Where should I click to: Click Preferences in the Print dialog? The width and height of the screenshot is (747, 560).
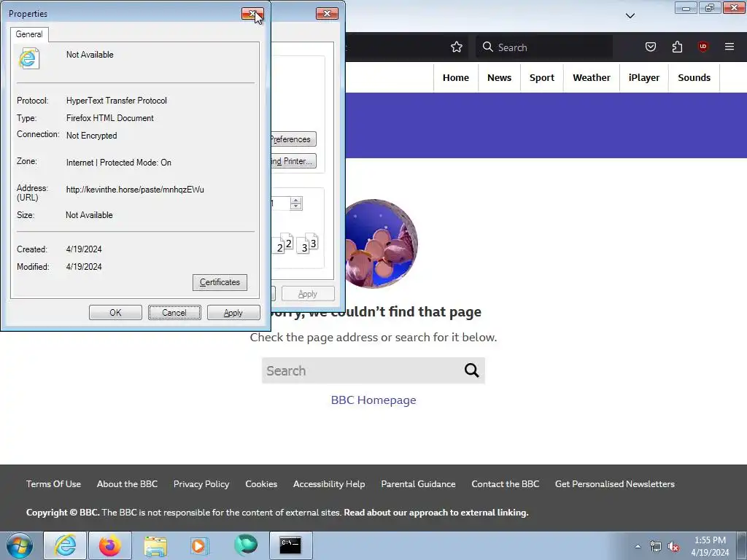click(293, 139)
